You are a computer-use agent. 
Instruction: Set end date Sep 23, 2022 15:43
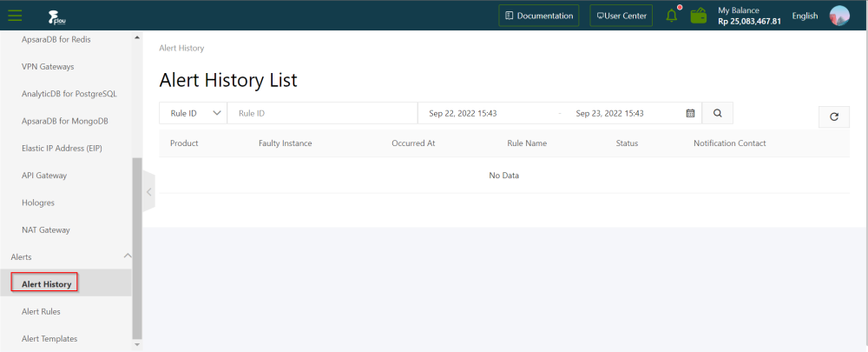[x=609, y=113]
